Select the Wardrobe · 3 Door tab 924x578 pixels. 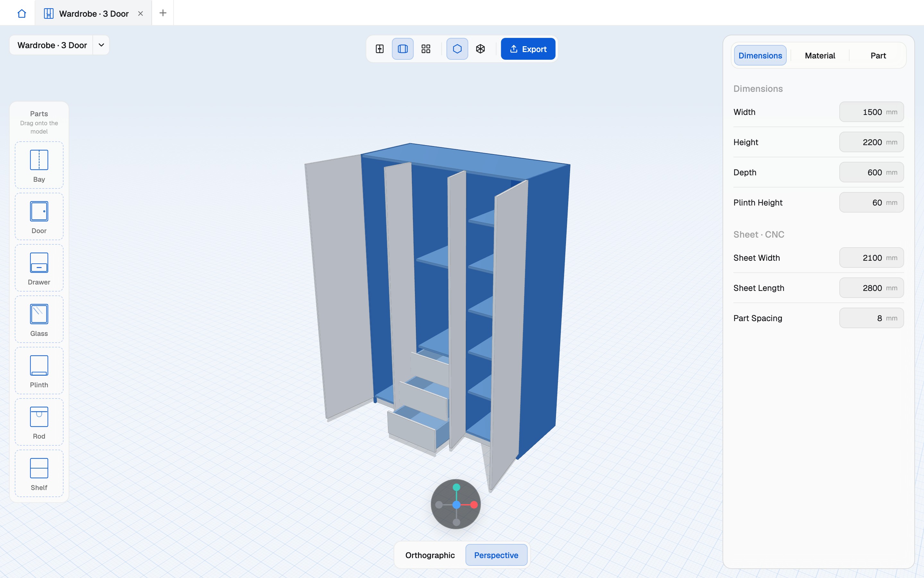pos(93,13)
